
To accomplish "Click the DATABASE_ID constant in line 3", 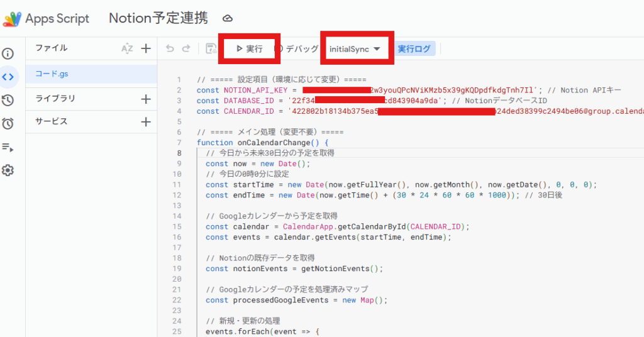I will point(248,101).
